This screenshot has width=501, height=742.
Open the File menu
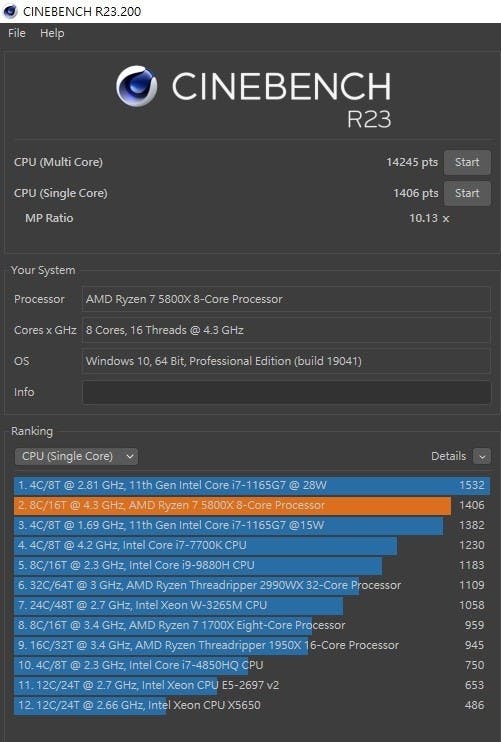tap(17, 33)
